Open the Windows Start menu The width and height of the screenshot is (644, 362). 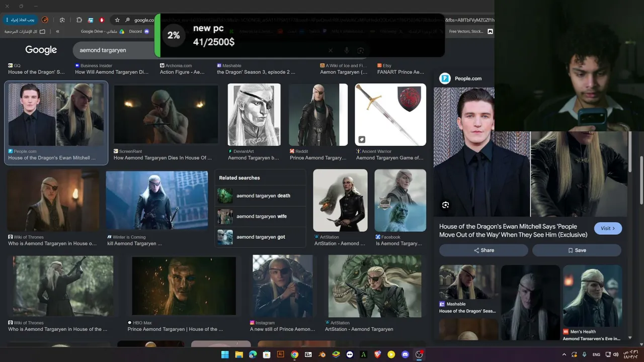coord(225,354)
